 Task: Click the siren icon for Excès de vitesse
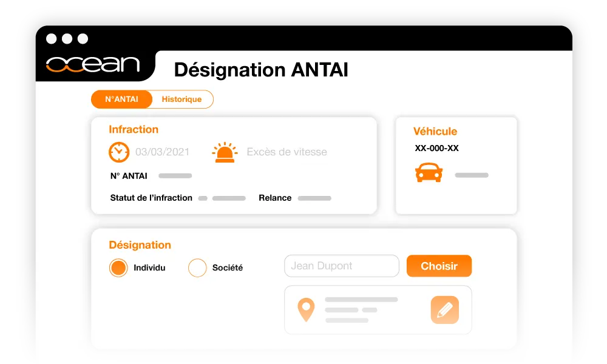[225, 152]
